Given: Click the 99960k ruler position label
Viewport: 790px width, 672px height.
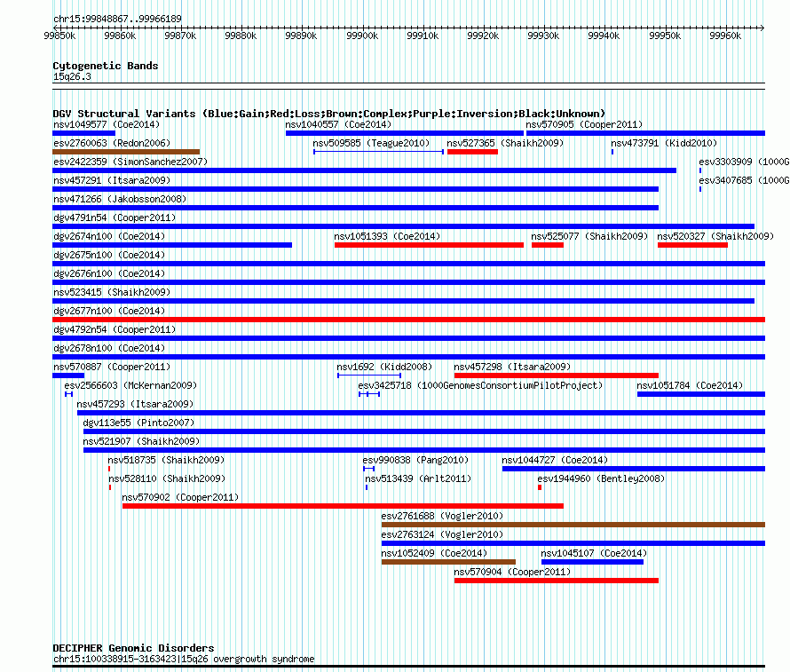Looking at the screenshot, I should coord(725,36).
